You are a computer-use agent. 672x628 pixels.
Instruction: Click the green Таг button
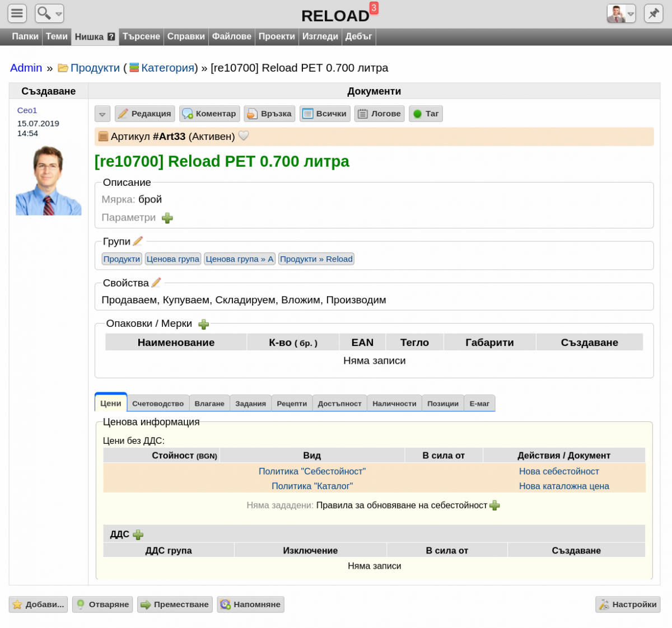click(x=426, y=114)
